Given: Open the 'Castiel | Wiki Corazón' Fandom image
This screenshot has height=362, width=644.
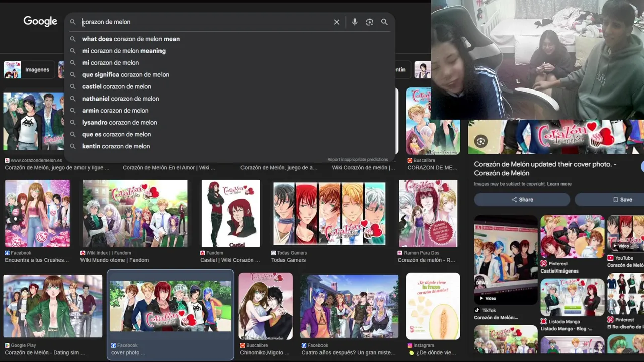Looking at the screenshot, I should pyautogui.click(x=230, y=214).
